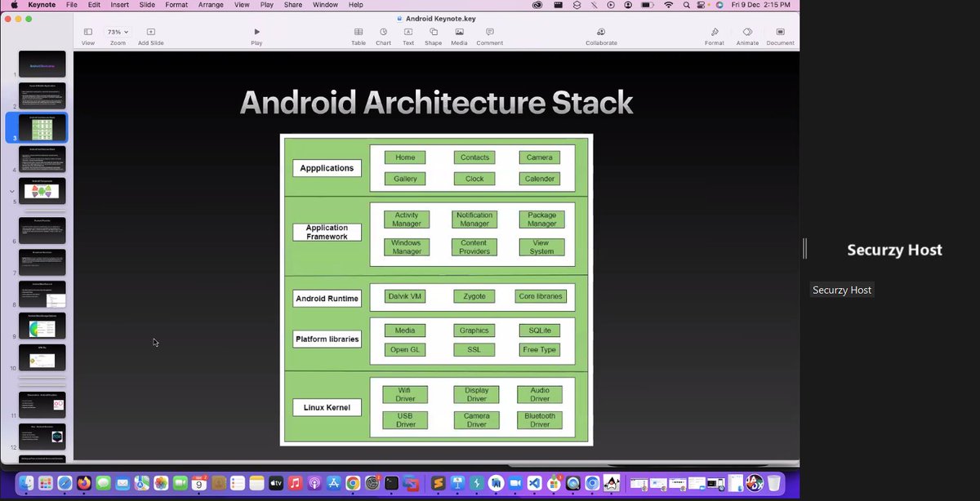Image resolution: width=980 pixels, height=501 pixels.
Task: Open Google Chrome from the Dock
Action: (353, 483)
